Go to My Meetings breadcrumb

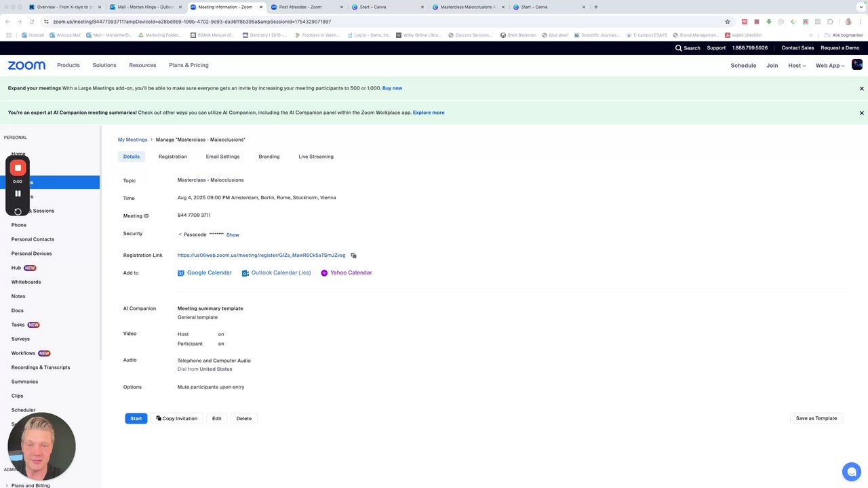tap(132, 140)
